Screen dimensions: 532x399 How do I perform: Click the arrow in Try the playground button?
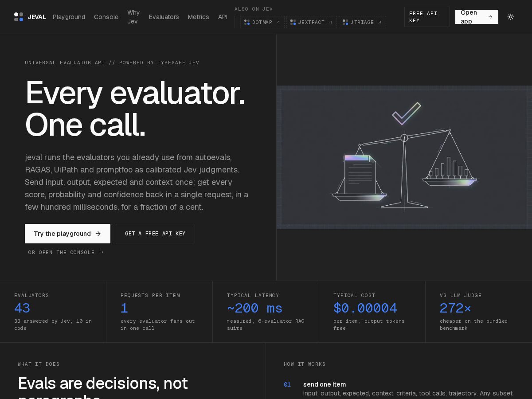(98, 234)
